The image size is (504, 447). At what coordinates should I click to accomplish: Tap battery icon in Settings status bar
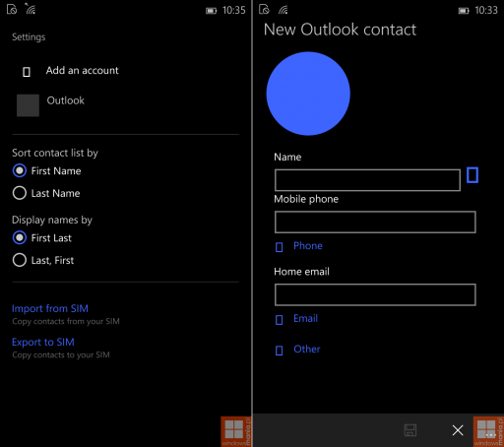(211, 11)
